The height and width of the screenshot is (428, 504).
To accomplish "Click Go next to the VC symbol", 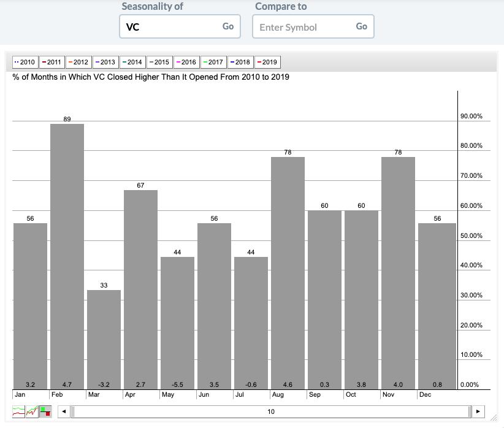I will click(228, 26).
